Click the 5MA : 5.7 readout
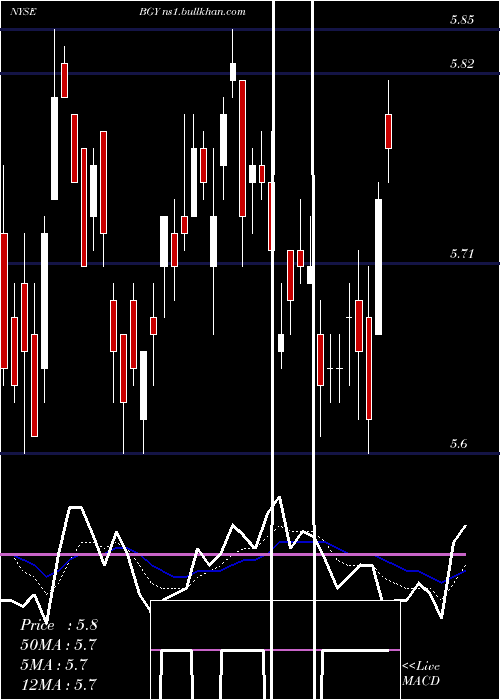 coord(54,664)
